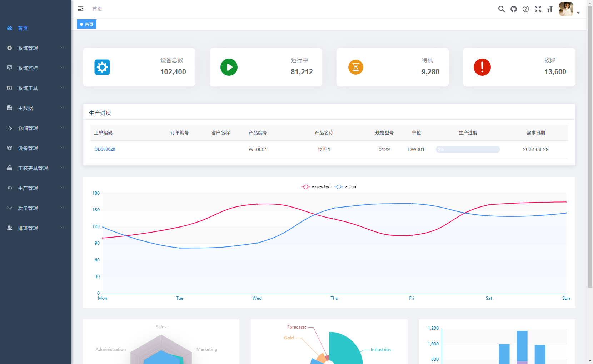
Task: Select the 首页 tag tab
Action: point(87,24)
